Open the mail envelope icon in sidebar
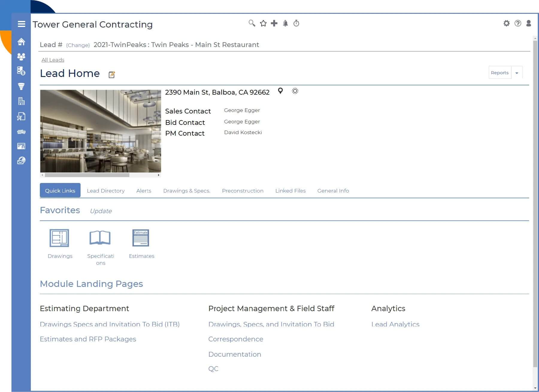 21,161
